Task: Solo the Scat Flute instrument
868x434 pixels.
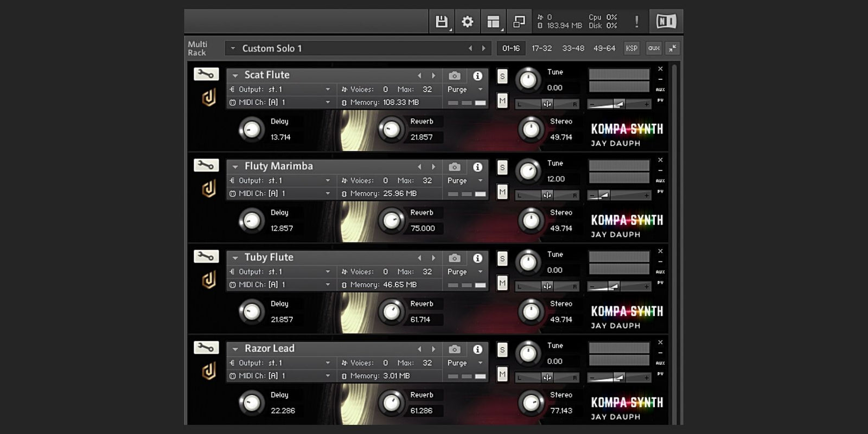Action: pos(502,76)
